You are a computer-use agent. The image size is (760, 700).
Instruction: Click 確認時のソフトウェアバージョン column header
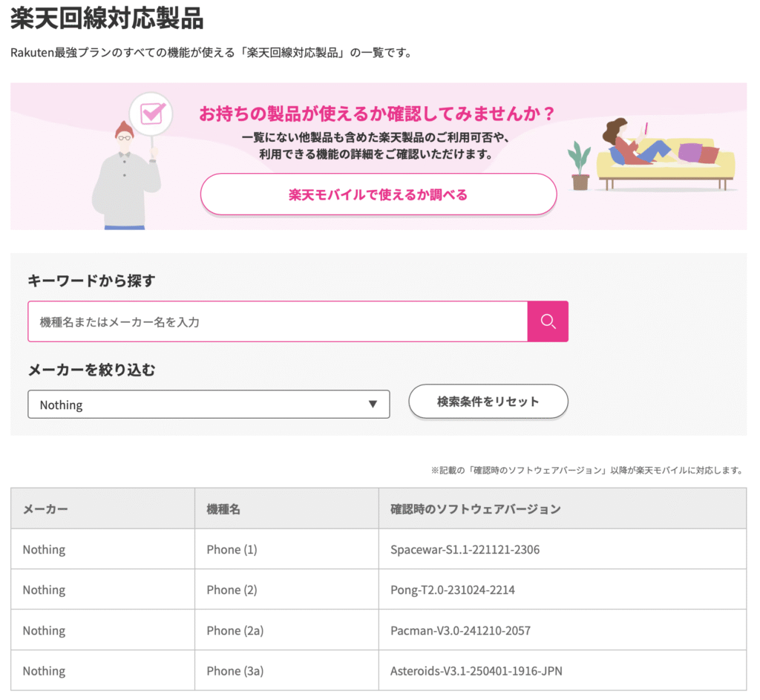click(563, 508)
